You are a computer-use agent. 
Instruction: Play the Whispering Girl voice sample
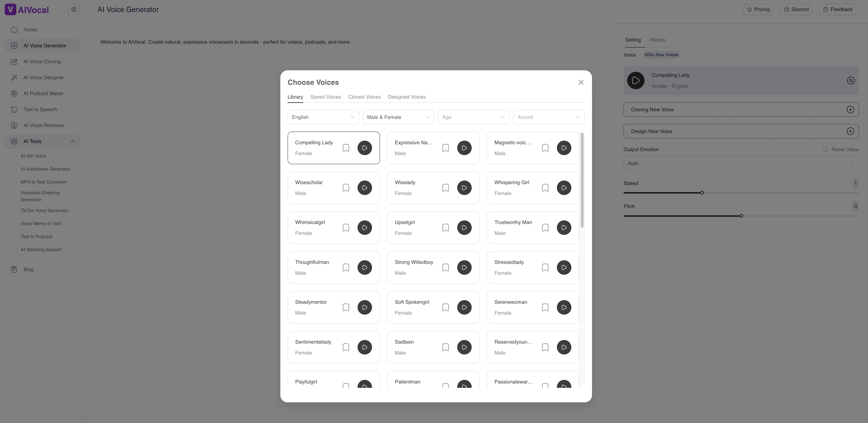click(x=564, y=188)
